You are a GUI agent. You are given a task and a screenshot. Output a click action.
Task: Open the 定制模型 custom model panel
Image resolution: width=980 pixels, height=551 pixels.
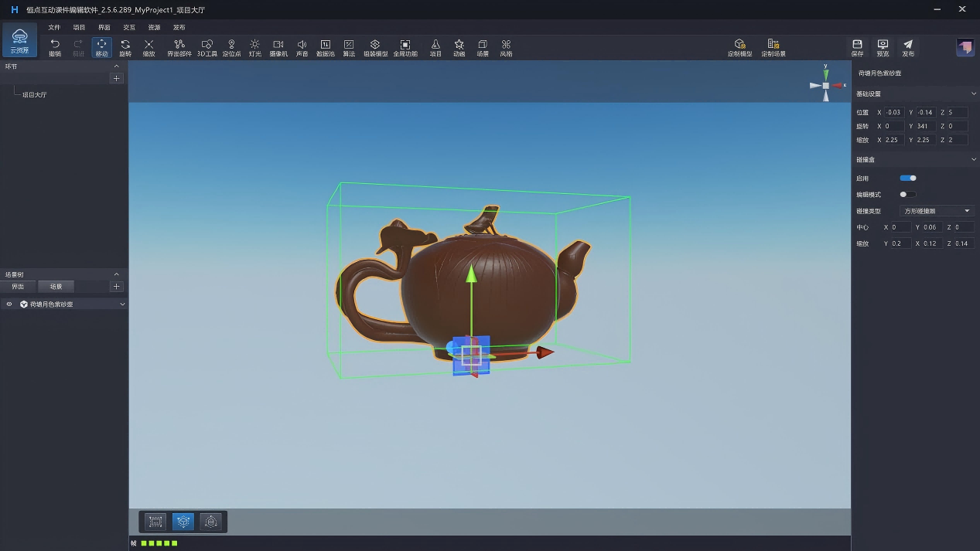(x=739, y=47)
